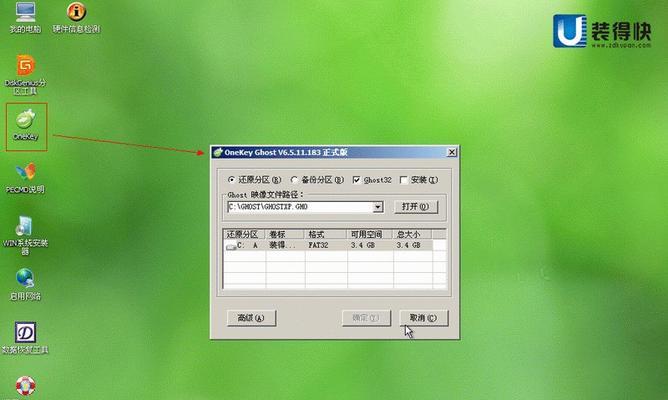Click the 还原分区 column header

pos(244,234)
